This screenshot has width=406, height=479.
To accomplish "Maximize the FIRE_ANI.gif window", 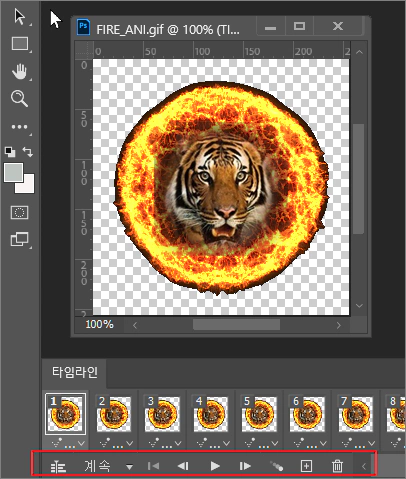I will point(299,26).
